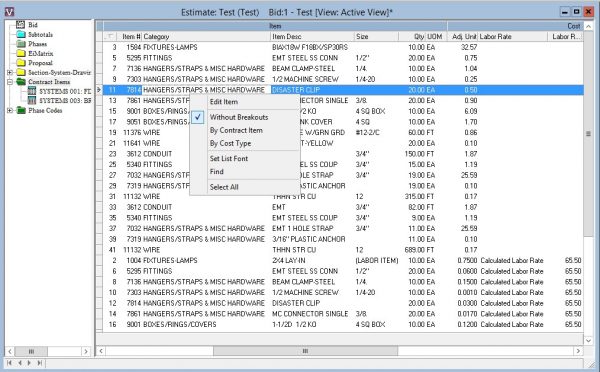The height and width of the screenshot is (372, 600).
Task: Go to last record navigation arrow
Action: click(39, 363)
